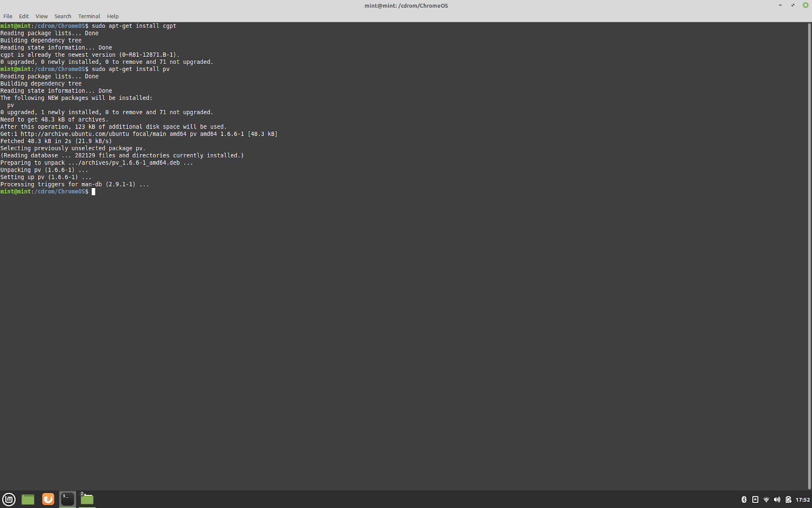Image resolution: width=812 pixels, height=508 pixels.
Task: Close the terminal window
Action: [x=805, y=5]
